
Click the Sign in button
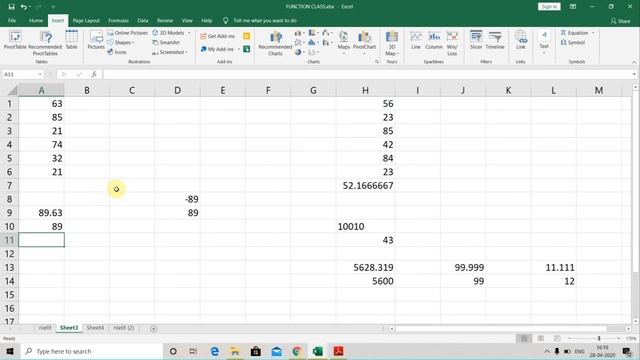pos(549,7)
